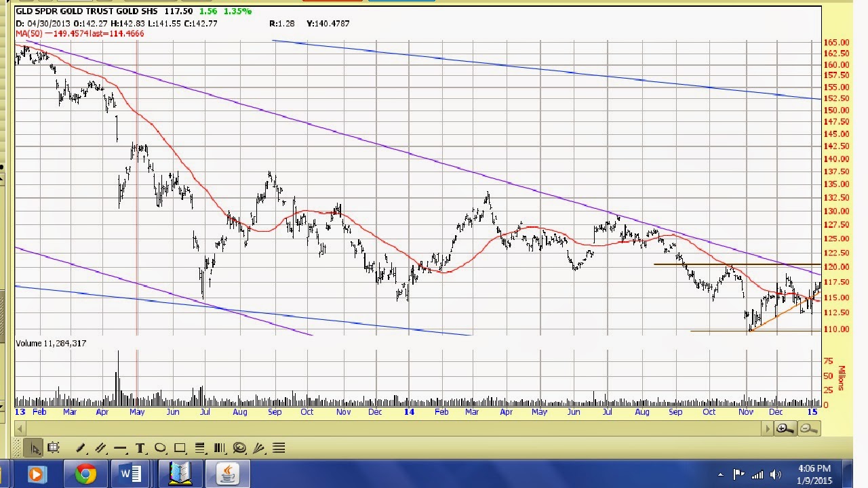Zoom out of the chart
Image resolution: width=868 pixels, height=488 pixels.
[x=808, y=428]
